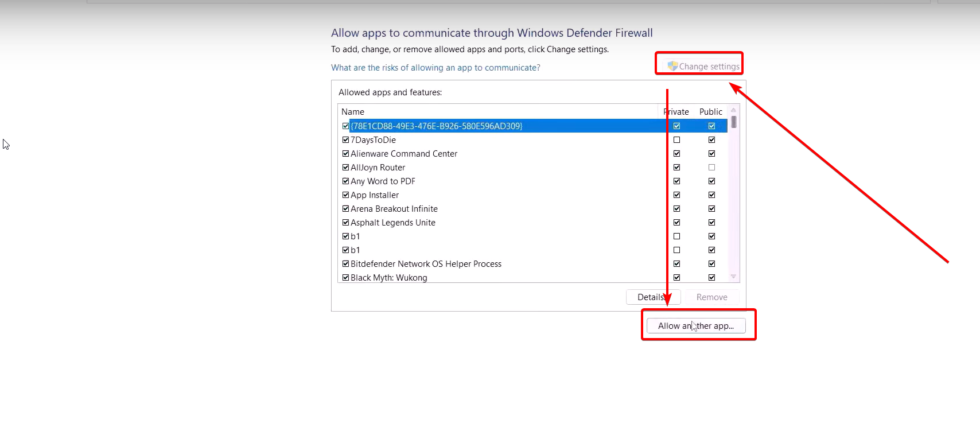Uncheck Private for App Installer
The width and height of the screenshot is (980, 431).
[x=676, y=195]
